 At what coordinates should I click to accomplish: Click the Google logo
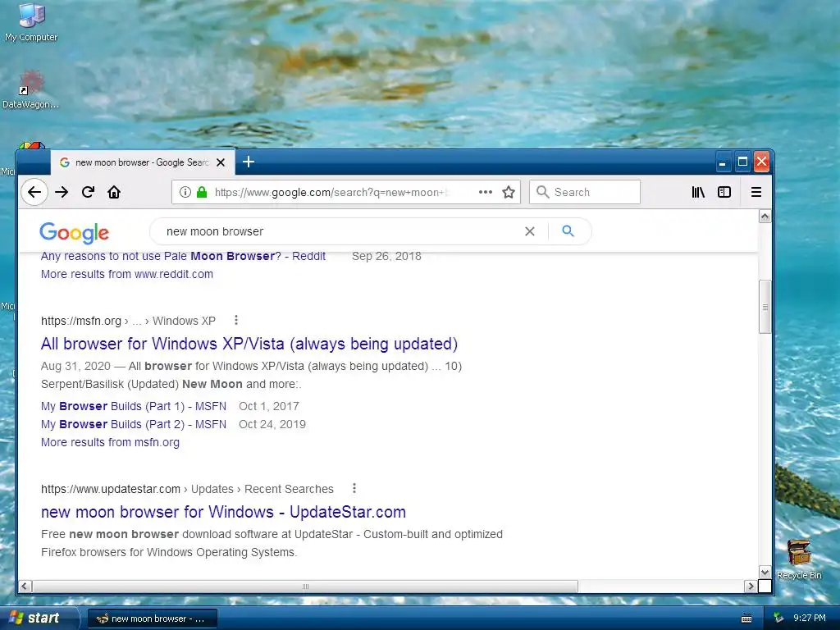pos(75,232)
